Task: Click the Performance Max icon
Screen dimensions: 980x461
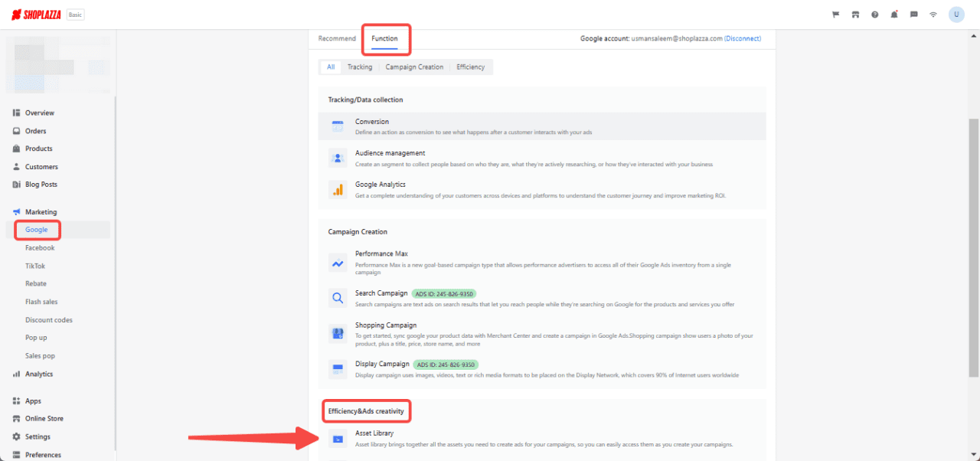Action: [338, 263]
